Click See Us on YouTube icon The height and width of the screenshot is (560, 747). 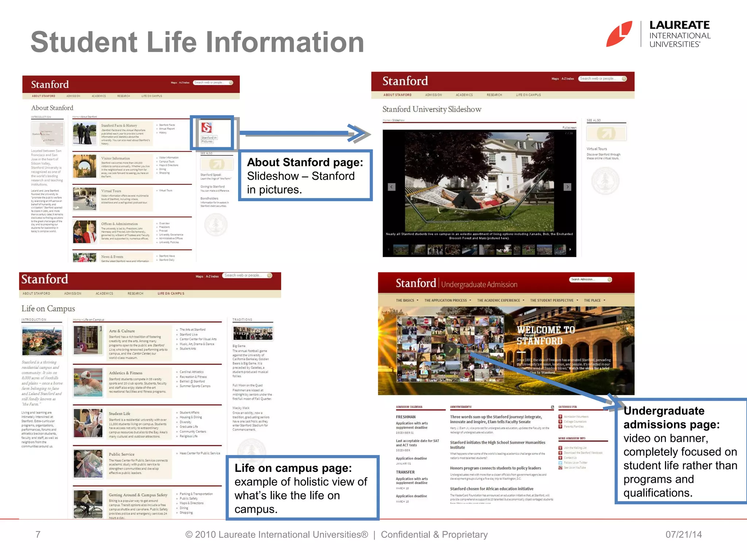click(560, 468)
